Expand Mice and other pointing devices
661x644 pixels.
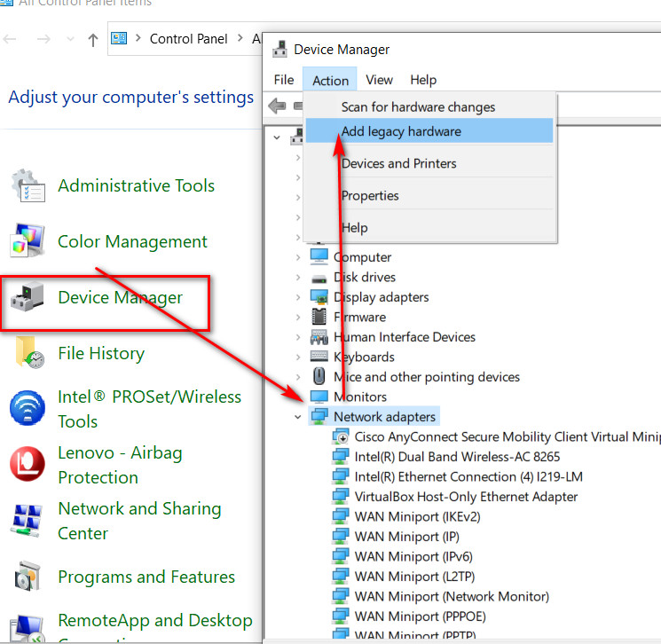click(x=298, y=377)
